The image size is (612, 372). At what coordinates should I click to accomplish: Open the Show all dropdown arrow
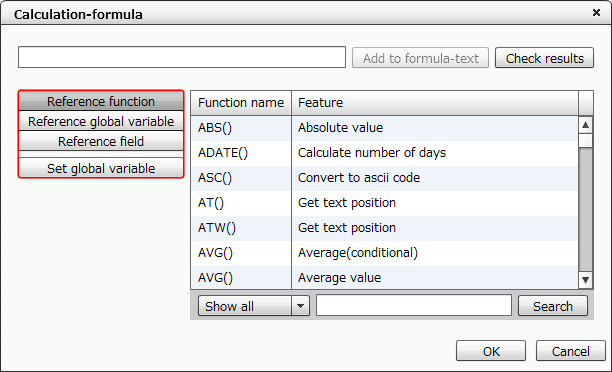coord(300,306)
